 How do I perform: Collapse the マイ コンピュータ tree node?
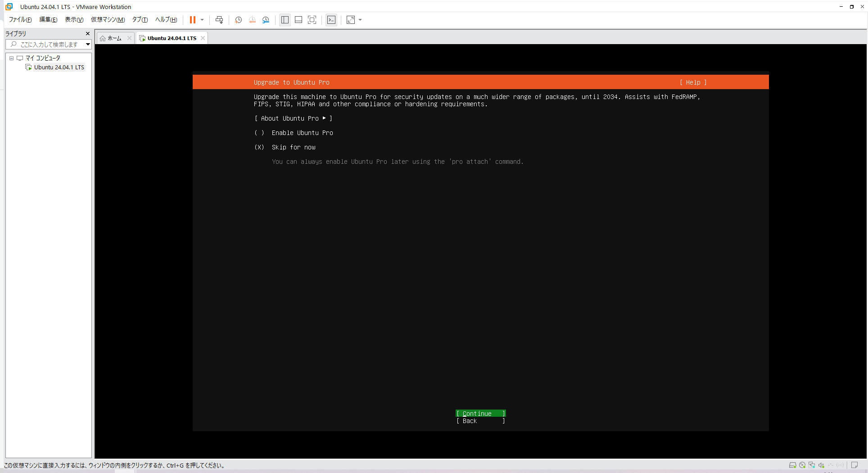[11, 58]
